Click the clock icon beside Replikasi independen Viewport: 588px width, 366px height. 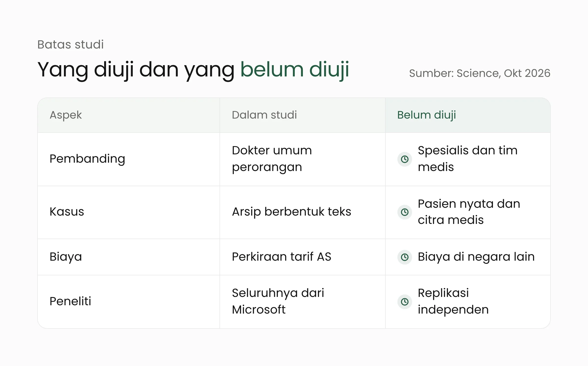pyautogui.click(x=404, y=302)
